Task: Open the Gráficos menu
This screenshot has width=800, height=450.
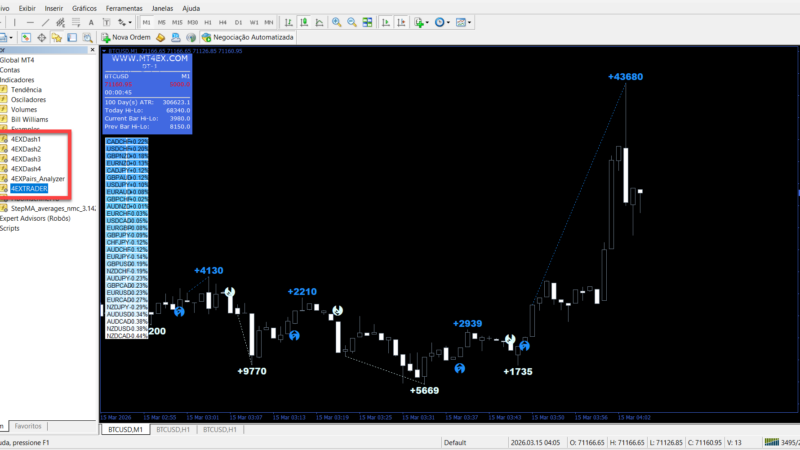Action: [x=84, y=8]
